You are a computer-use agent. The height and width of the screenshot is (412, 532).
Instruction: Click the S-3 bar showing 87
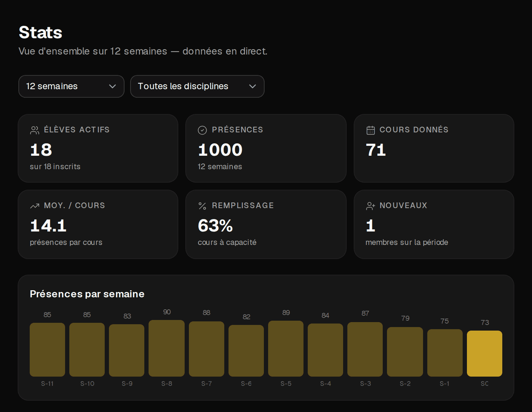(365, 349)
